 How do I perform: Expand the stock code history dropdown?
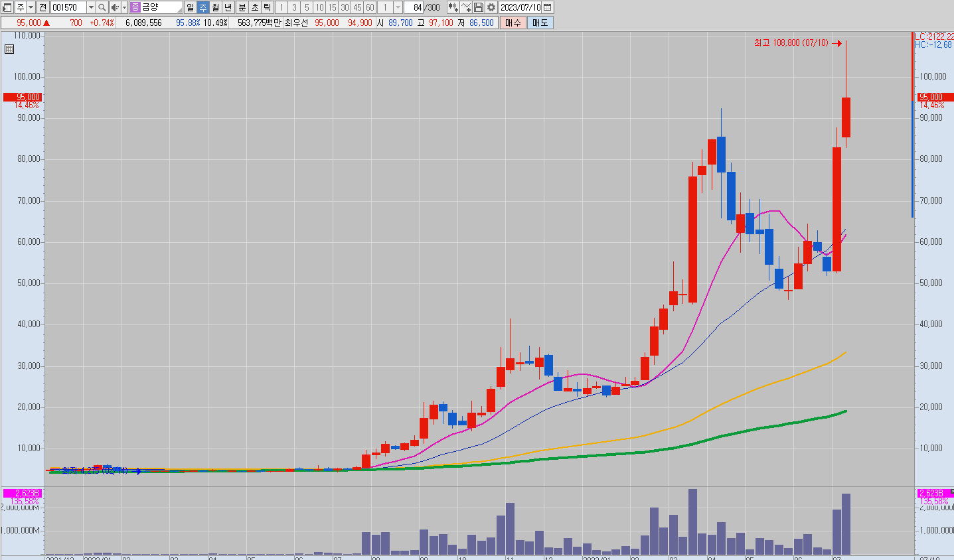91,7
